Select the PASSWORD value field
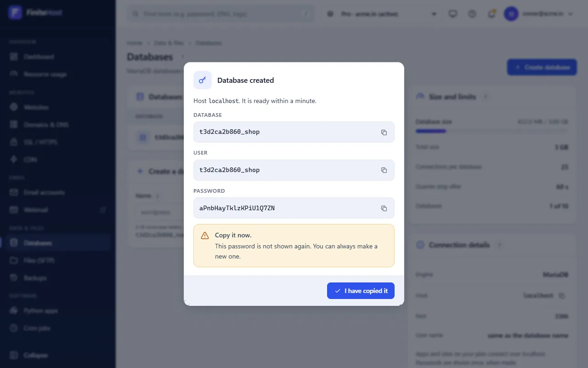Viewport: 588px width, 368px height. point(294,208)
